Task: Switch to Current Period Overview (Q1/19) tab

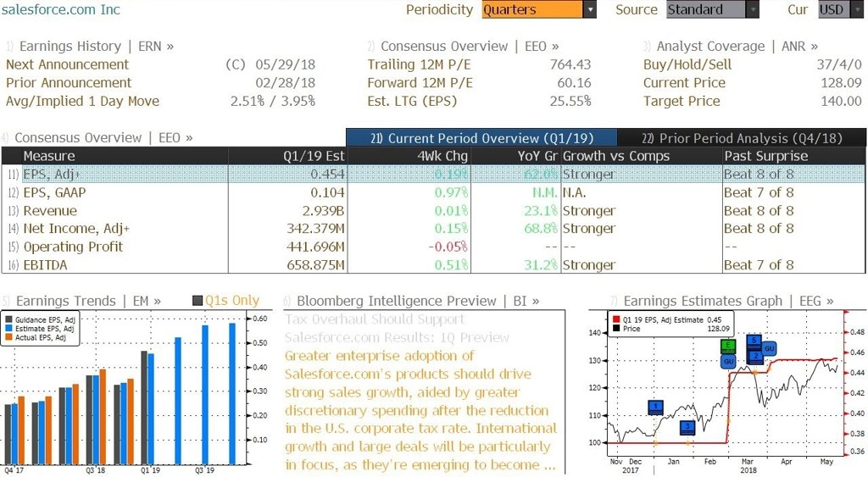Action: 481,138
